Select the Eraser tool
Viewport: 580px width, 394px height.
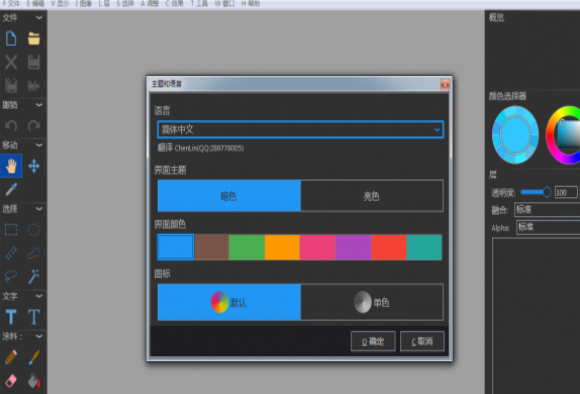click(x=11, y=381)
